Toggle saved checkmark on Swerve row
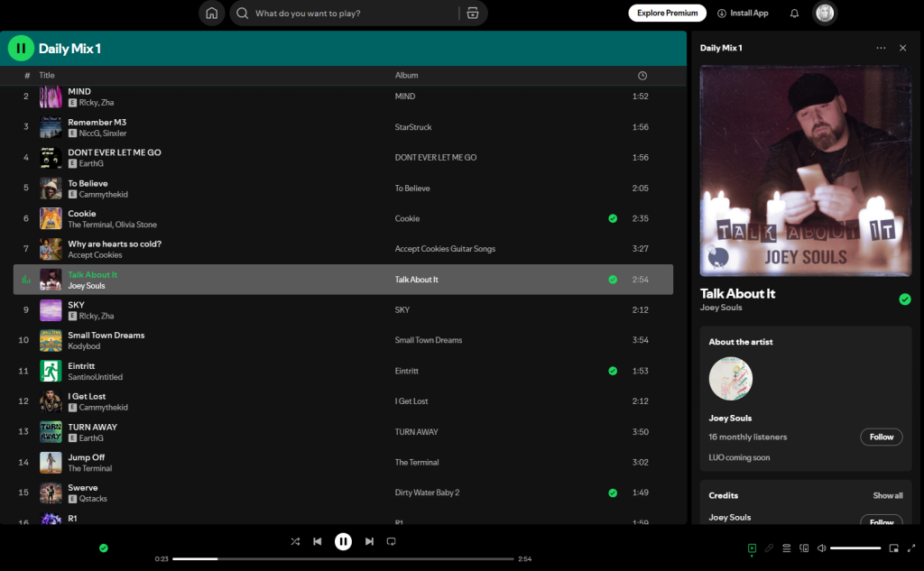 [x=613, y=493]
